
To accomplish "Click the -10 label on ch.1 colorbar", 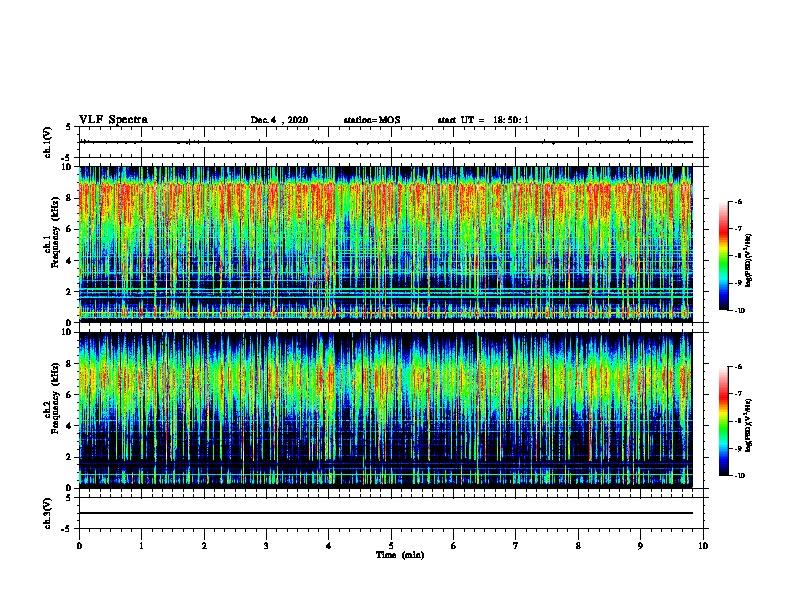I will point(740,311).
